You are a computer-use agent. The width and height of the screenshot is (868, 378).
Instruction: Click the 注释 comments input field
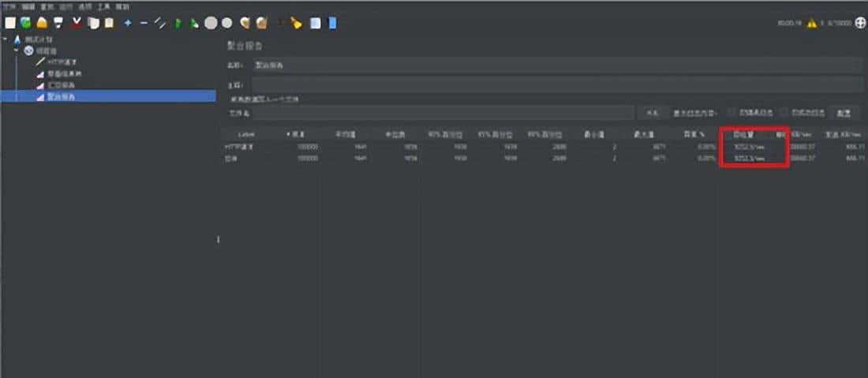click(557, 84)
